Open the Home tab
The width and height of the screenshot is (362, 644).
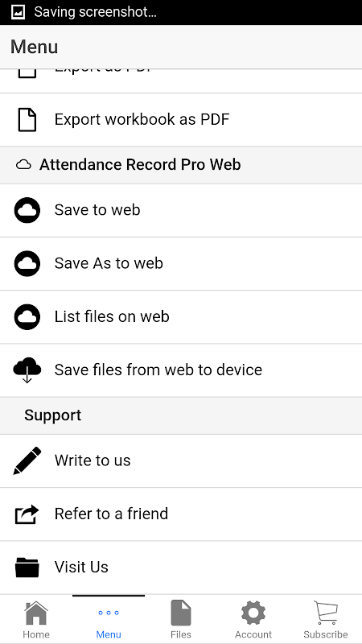(36, 619)
